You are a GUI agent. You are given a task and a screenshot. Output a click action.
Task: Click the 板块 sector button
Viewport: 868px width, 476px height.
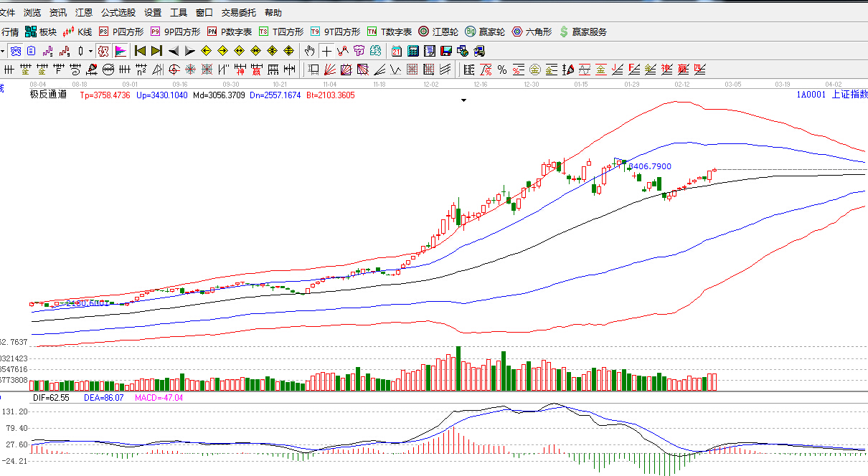click(x=40, y=32)
